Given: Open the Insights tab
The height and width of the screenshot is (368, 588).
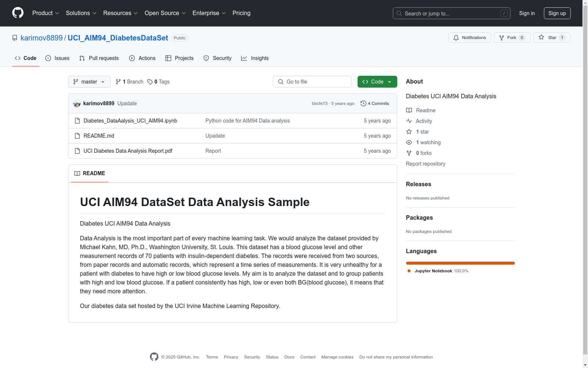Looking at the screenshot, I should click(255, 58).
